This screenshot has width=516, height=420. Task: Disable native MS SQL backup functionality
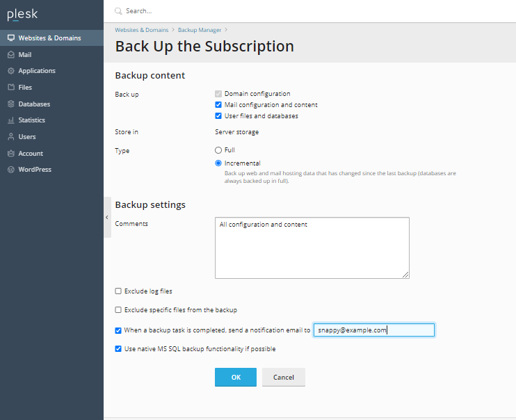[118, 349]
